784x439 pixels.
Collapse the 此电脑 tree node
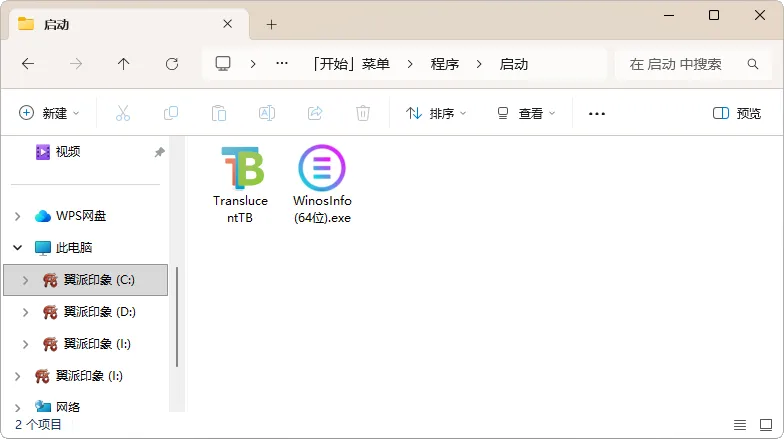(x=18, y=248)
